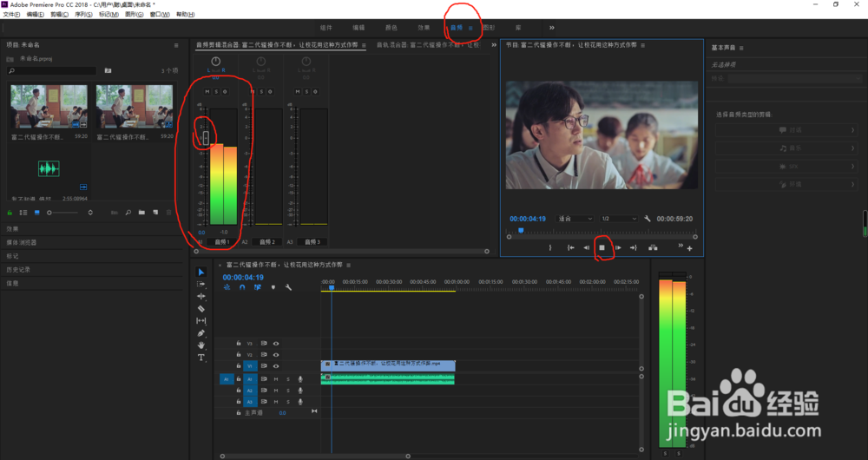Add marker in timeline header

coord(273,287)
